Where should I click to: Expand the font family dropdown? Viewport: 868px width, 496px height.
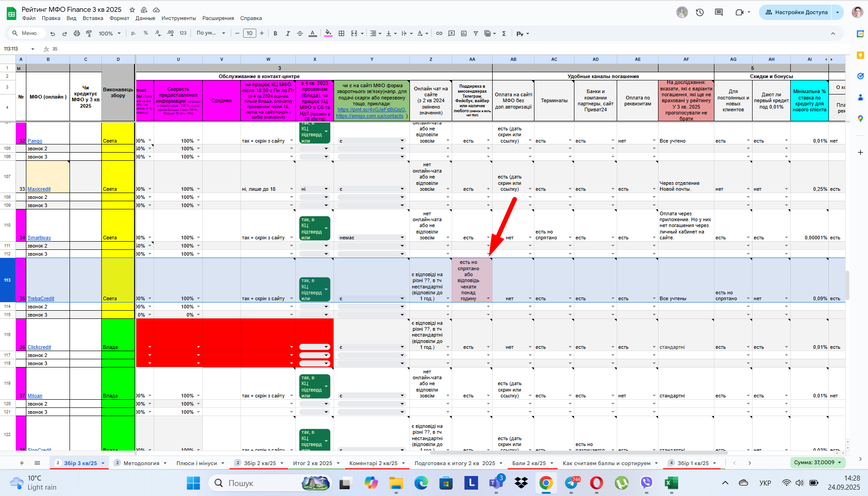point(211,33)
